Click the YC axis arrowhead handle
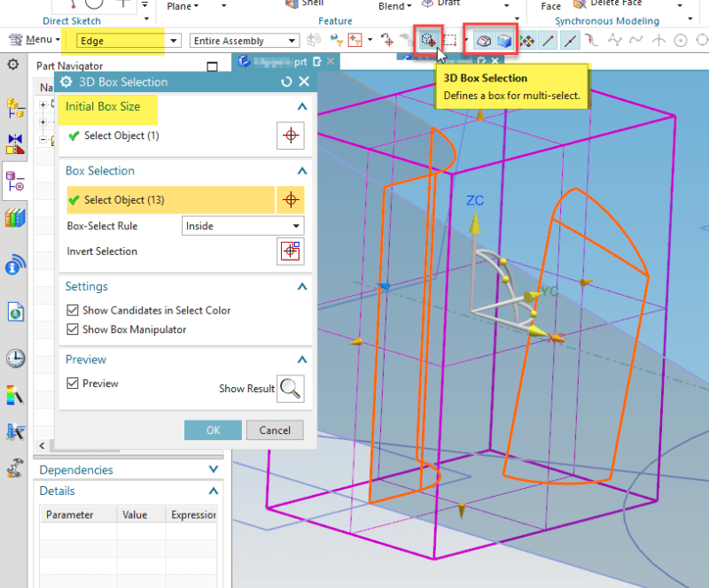Image resolution: width=709 pixels, height=588 pixels. (x=533, y=297)
